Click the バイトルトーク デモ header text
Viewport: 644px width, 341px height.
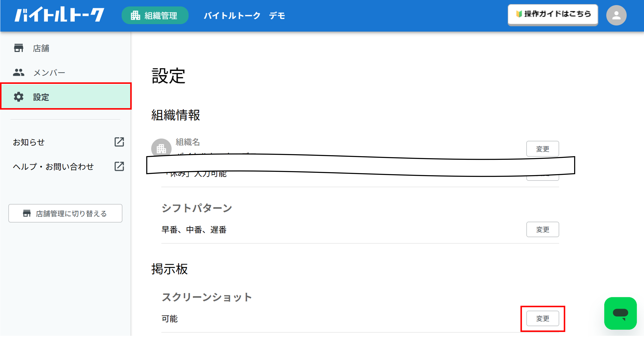tap(244, 16)
